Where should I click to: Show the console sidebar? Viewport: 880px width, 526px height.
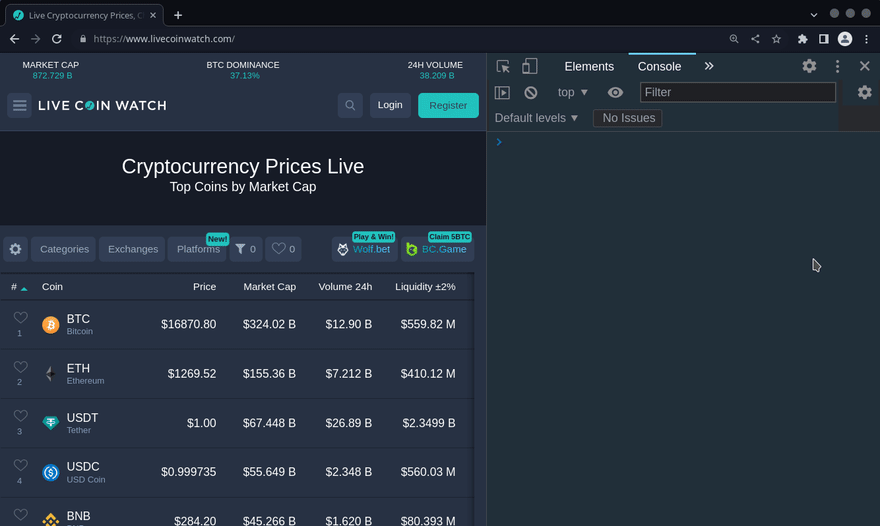tap(502, 92)
